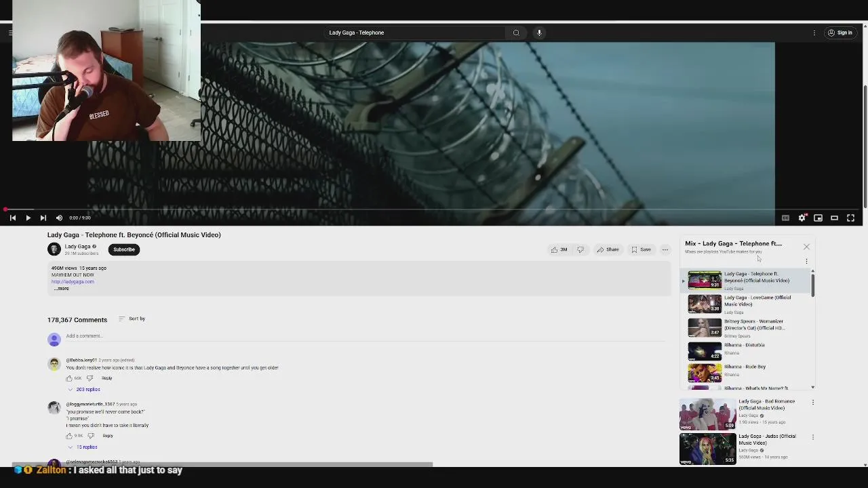Screen dimensions: 868x488
Task: Open options for the Judas video
Action: coord(813,437)
